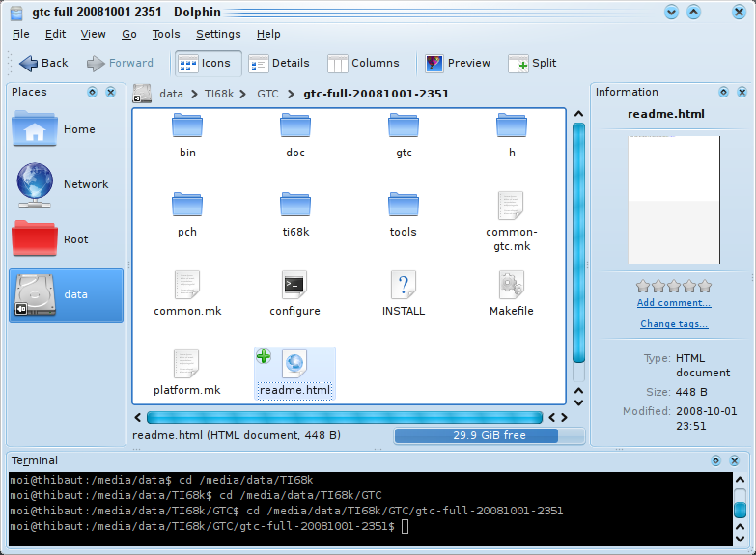Select Home in Places panel
This screenshot has width=756, height=555.
click(x=66, y=129)
